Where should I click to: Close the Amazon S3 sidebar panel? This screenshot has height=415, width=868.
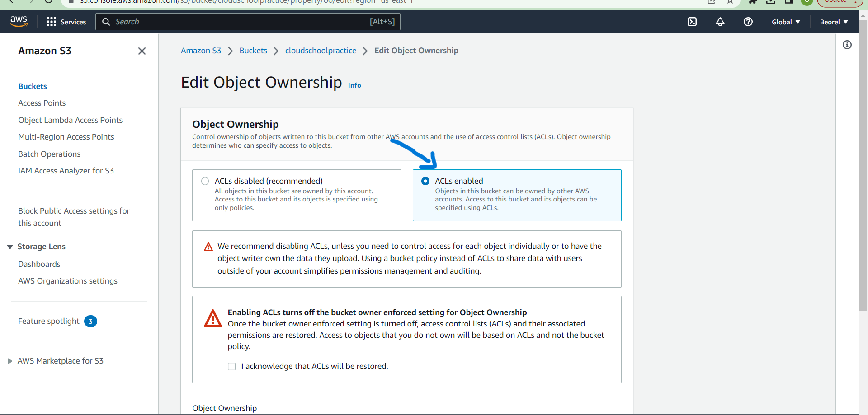pyautogui.click(x=142, y=51)
